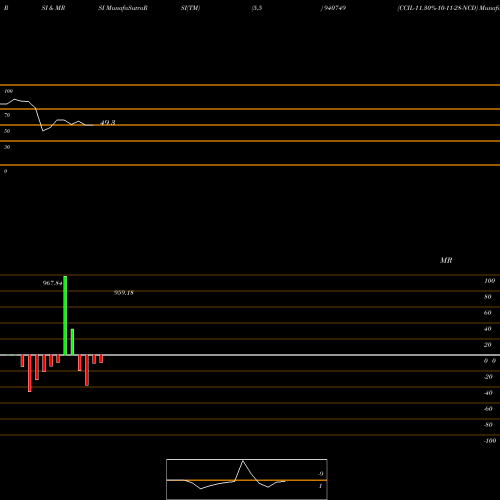Screen dimensions: 500x500
Task: Click the -80 label on MR axis
Action: point(488,425)
